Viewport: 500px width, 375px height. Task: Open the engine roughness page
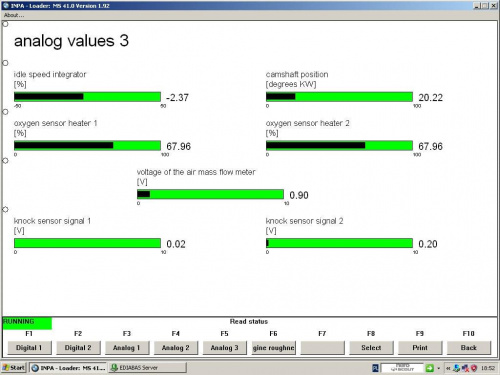click(x=273, y=348)
